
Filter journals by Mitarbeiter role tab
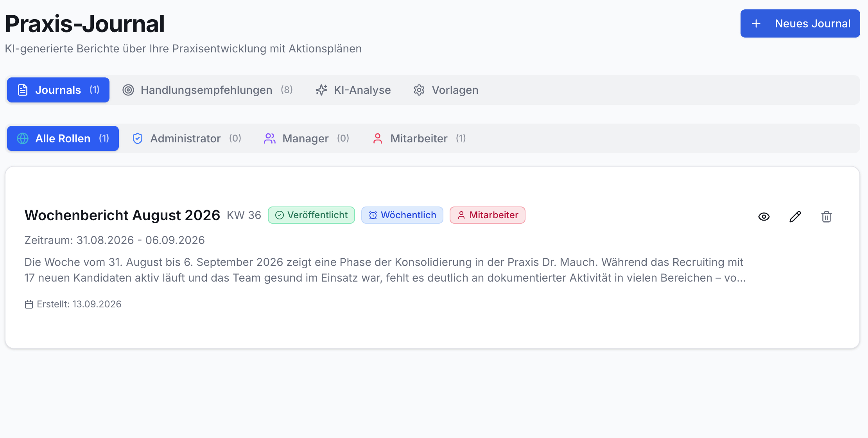click(419, 138)
